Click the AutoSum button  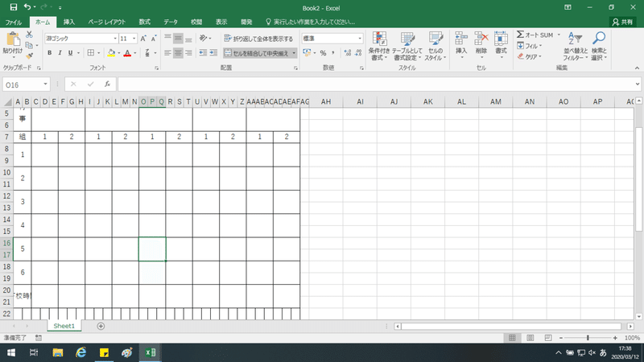[x=535, y=35]
